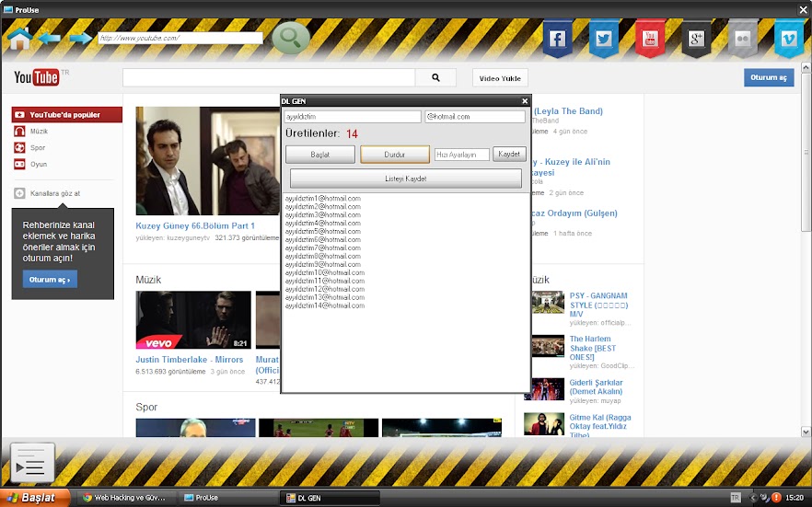Image resolution: width=812 pixels, height=507 pixels.
Task: Click the green magnifier search button
Action: click(291, 38)
